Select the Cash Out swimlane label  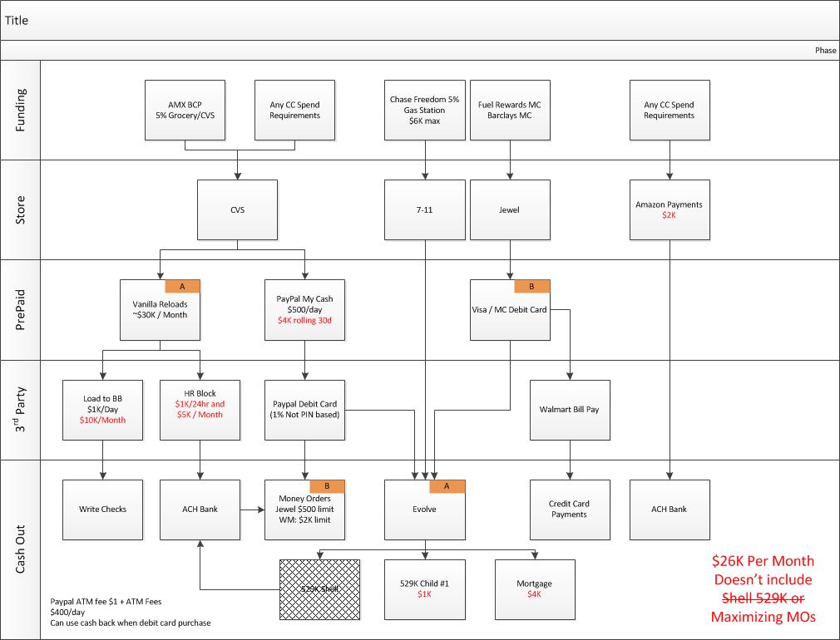pyautogui.click(x=20, y=549)
